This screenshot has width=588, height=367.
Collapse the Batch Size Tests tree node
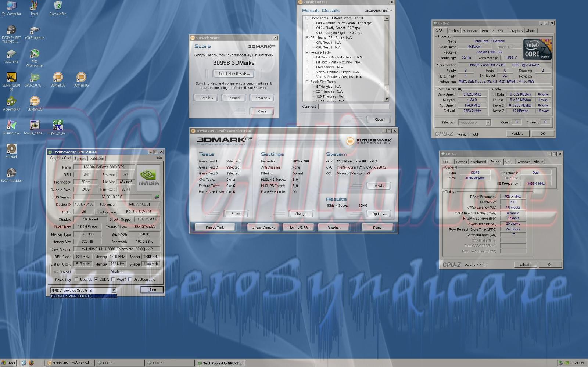307,82
